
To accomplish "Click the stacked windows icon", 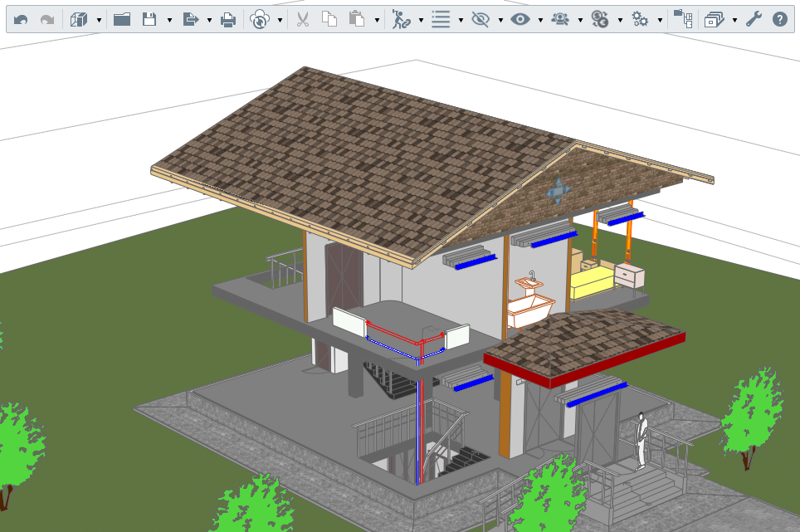I will coord(715,20).
